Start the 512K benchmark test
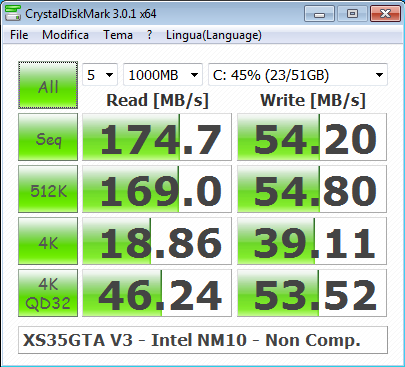The height and width of the screenshot is (367, 405). (48, 189)
